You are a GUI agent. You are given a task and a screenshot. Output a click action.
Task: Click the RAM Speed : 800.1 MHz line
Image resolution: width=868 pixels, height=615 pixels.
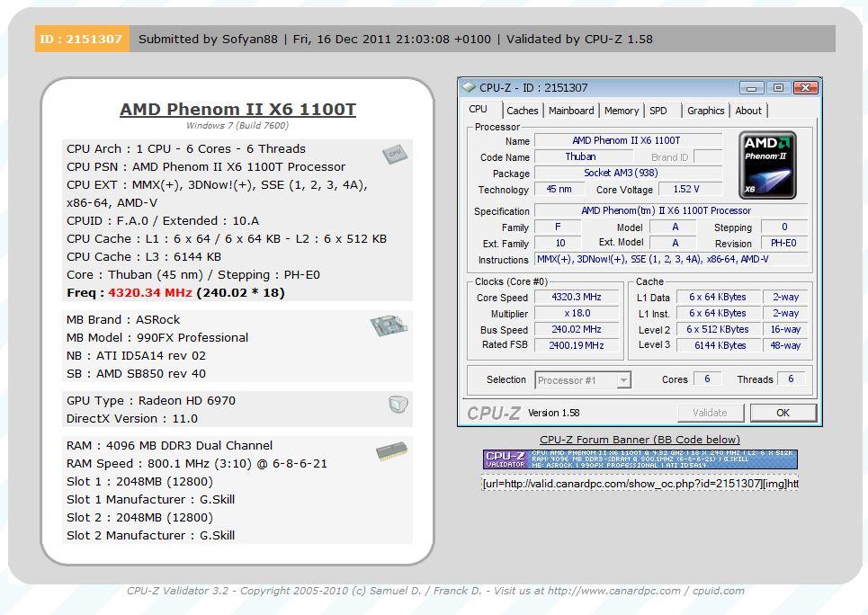(196, 463)
